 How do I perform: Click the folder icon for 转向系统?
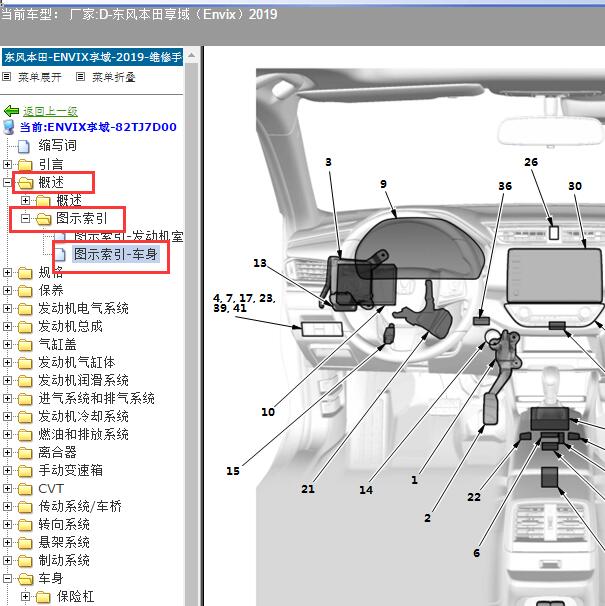click(25, 525)
